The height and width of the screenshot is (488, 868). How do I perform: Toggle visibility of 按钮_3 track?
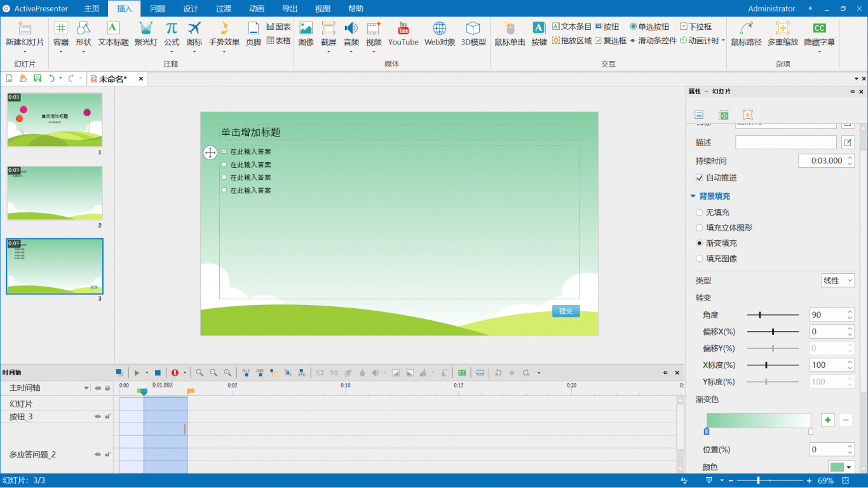point(98,417)
